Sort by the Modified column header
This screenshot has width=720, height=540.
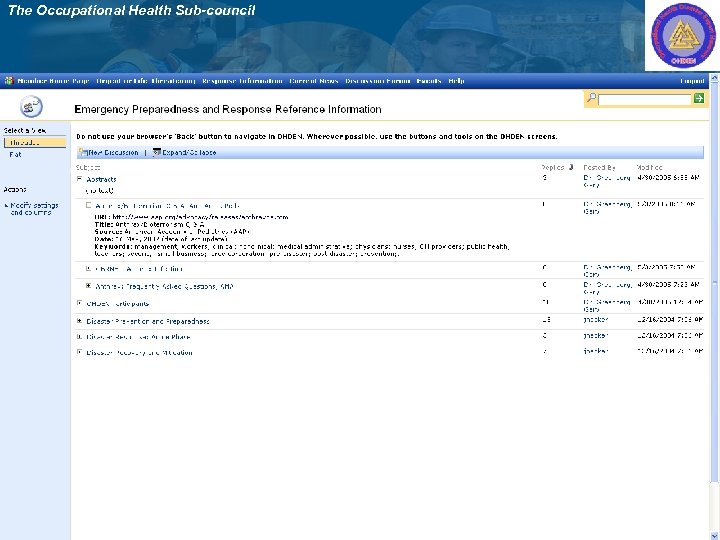[649, 167]
